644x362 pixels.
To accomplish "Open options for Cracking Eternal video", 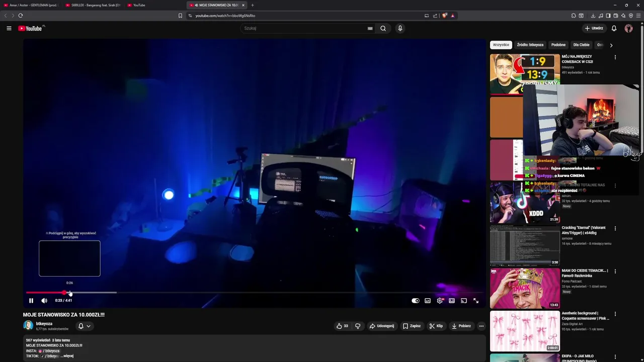I will click(615, 228).
